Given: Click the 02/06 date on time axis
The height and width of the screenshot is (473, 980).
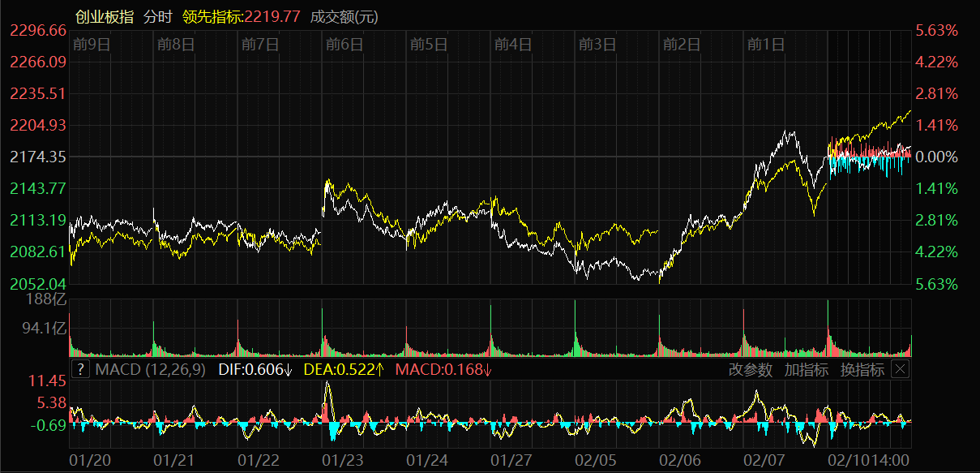Looking at the screenshot, I should [680, 461].
